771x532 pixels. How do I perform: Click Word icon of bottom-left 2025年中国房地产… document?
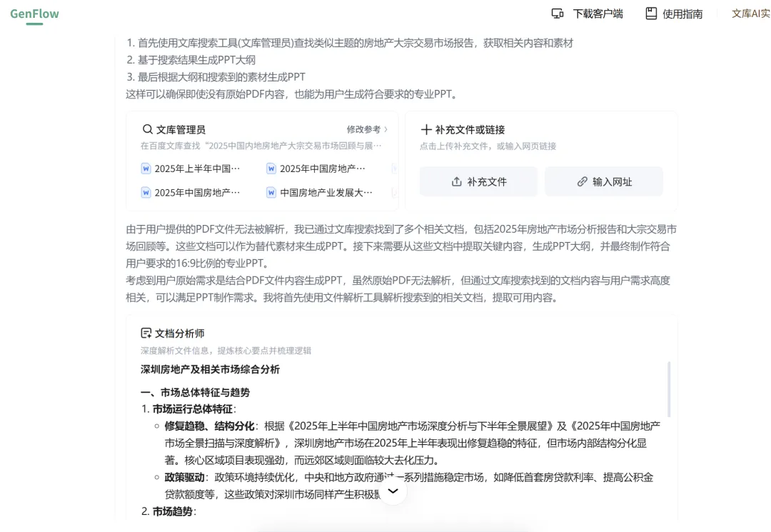[x=146, y=192]
